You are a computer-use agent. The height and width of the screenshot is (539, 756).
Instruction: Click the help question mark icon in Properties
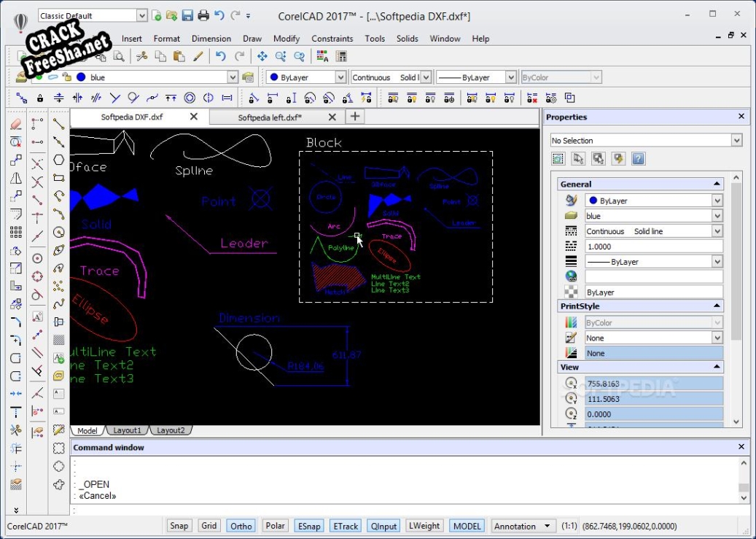tap(638, 158)
